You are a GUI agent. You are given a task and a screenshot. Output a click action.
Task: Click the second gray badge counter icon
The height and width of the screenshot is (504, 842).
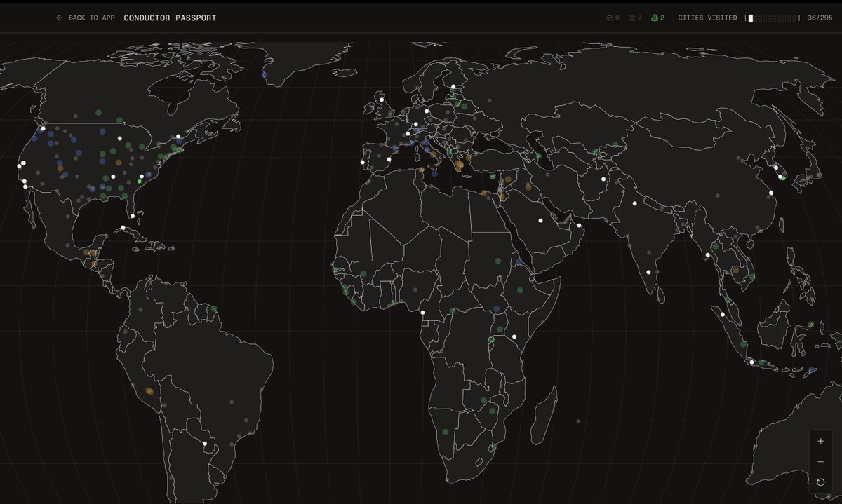pos(631,18)
